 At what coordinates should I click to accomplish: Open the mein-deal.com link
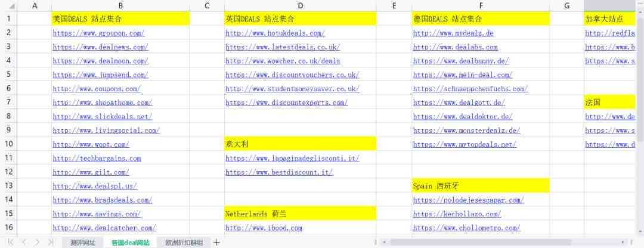pyautogui.click(x=463, y=75)
